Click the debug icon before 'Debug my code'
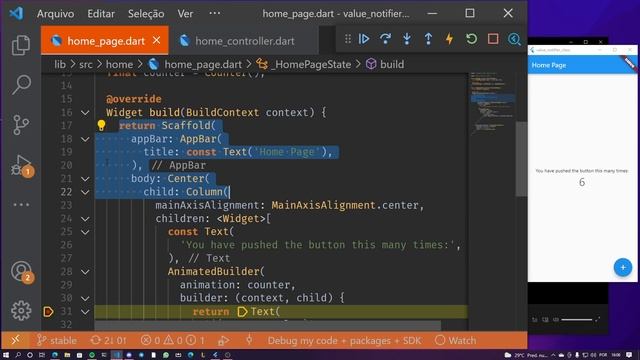Viewport: 640px width, 360px height. [x=249, y=340]
